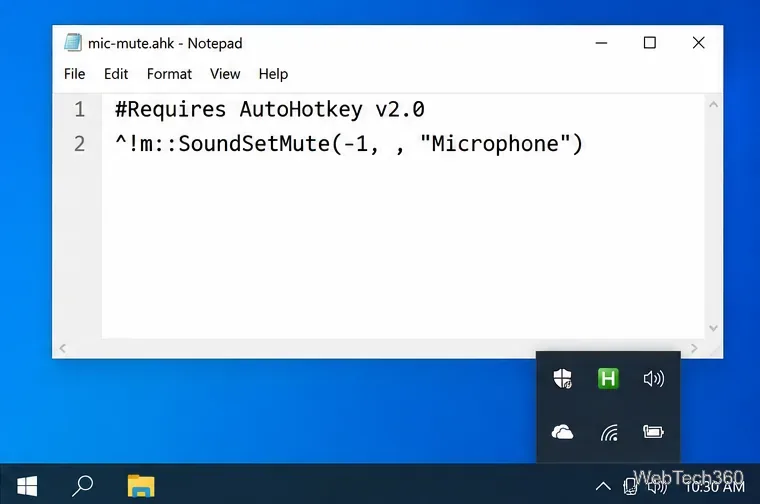
Task: Open the Edit menu in Notepad
Action: point(116,74)
